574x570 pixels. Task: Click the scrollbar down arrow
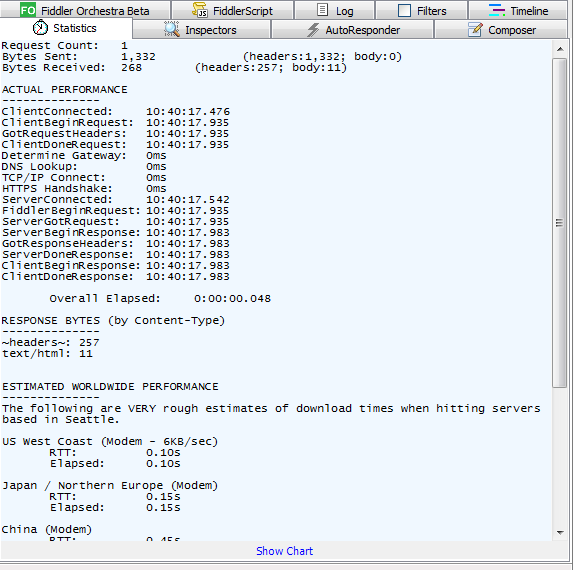pos(560,532)
